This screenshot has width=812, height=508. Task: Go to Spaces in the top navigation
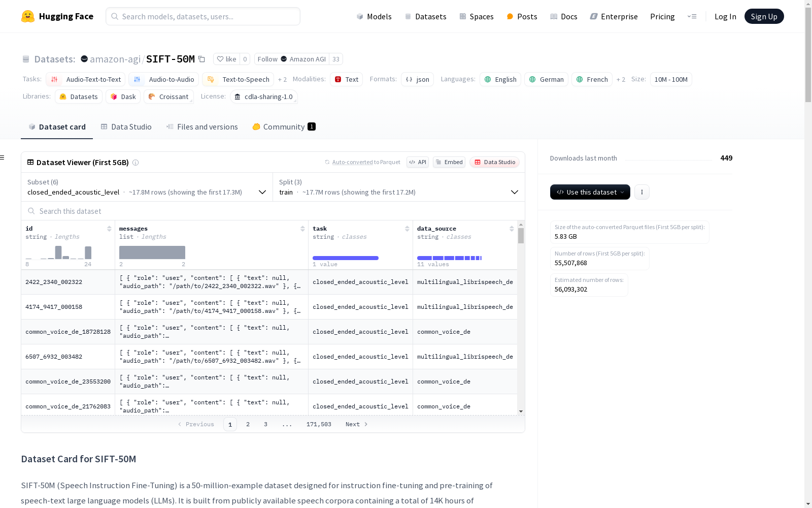(x=477, y=16)
